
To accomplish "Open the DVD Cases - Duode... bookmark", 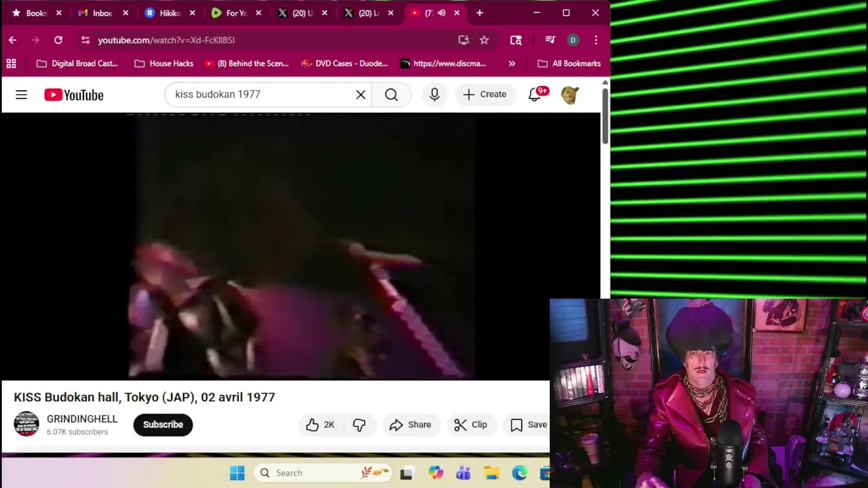I will click(x=344, y=63).
